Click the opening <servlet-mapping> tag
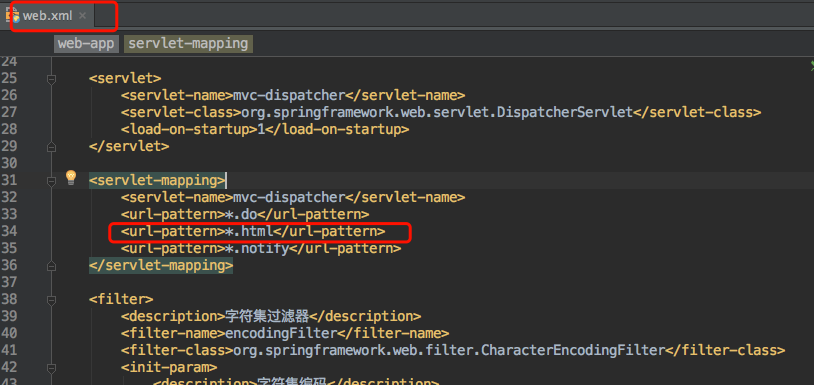Screen dimensions: 814x385 (157, 181)
